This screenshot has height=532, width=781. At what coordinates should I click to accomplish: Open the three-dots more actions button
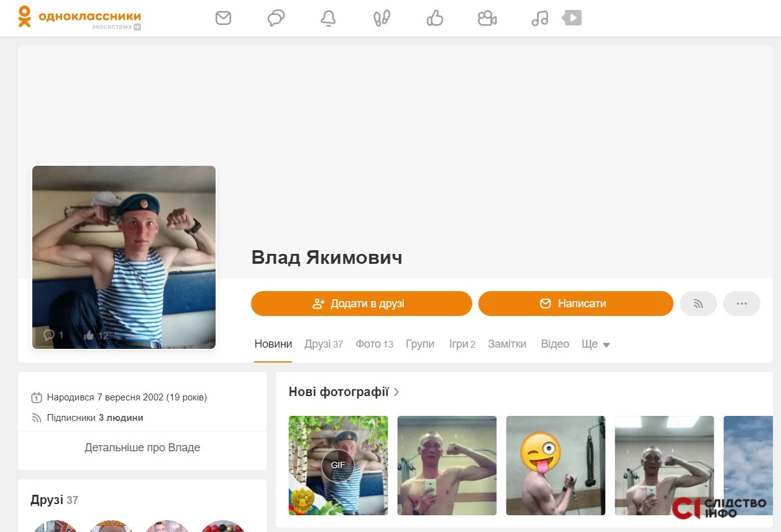[x=742, y=304]
